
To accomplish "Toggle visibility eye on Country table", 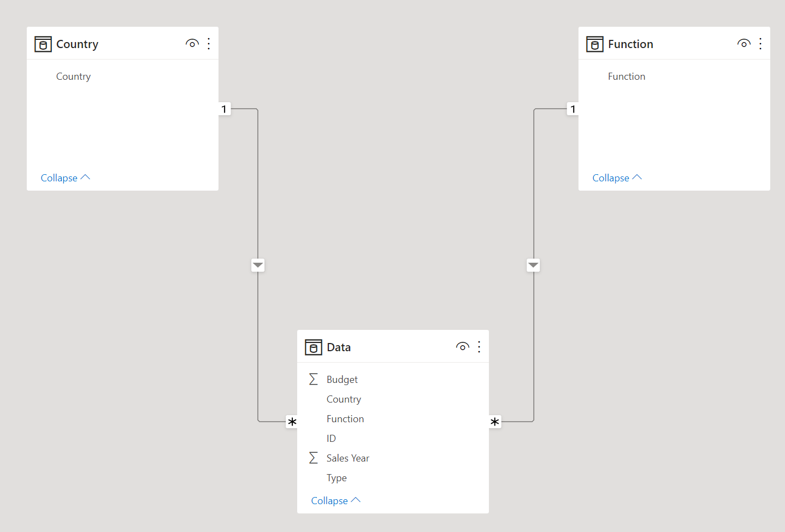I will [192, 44].
